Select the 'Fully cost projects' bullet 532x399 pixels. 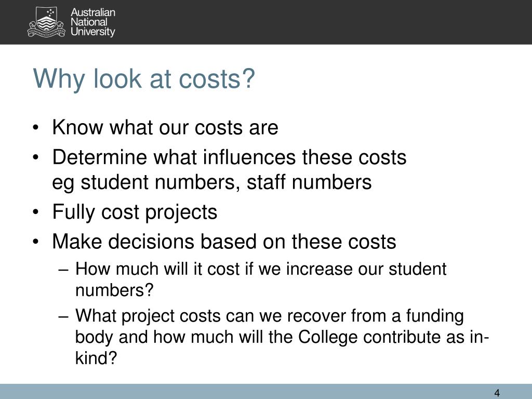pos(135,212)
